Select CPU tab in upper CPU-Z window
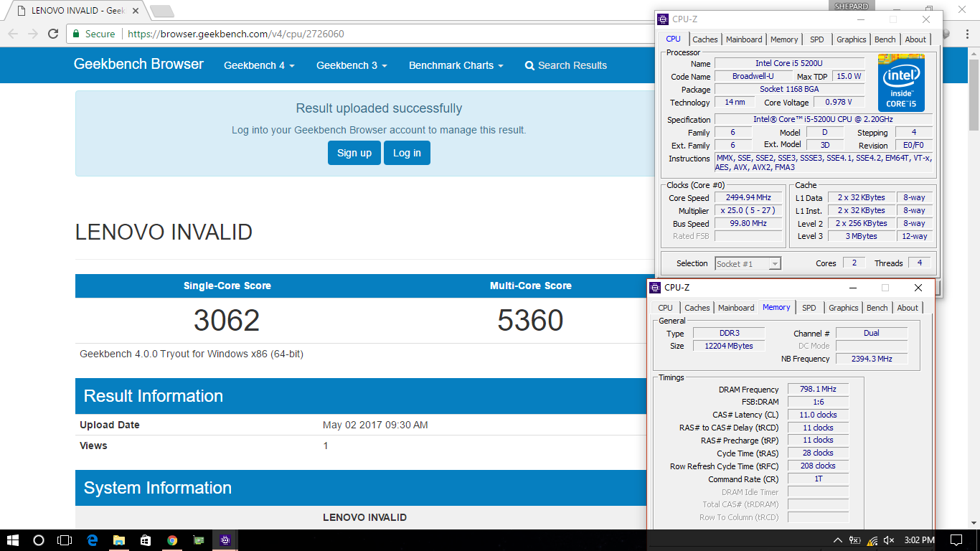 [674, 39]
